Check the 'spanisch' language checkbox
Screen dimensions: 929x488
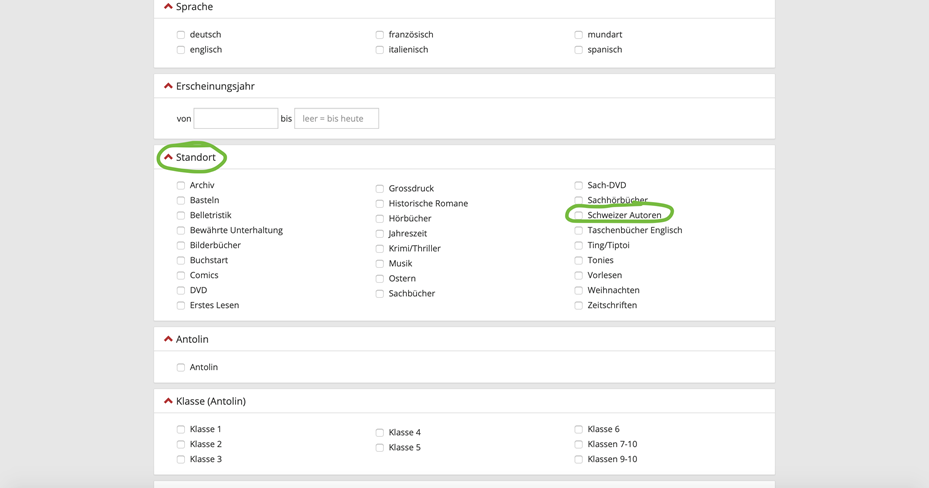pyautogui.click(x=579, y=50)
